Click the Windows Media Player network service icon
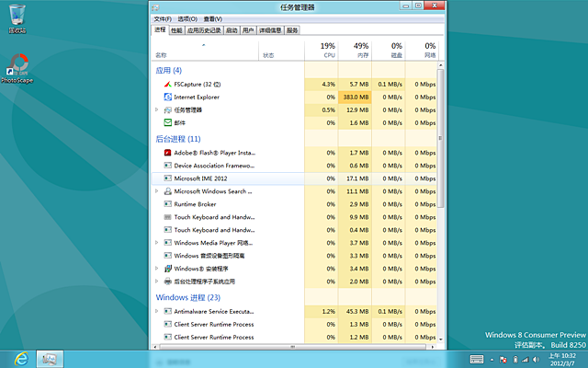 [167, 243]
